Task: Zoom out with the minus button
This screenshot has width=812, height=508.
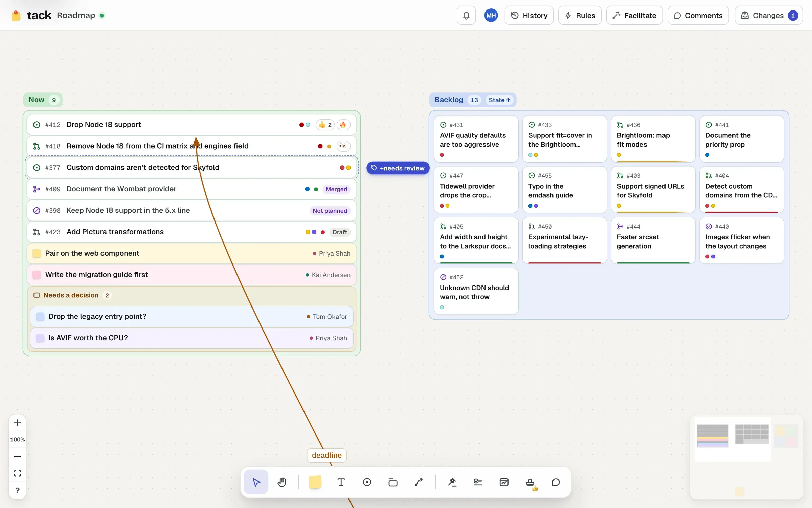Action: point(18,456)
